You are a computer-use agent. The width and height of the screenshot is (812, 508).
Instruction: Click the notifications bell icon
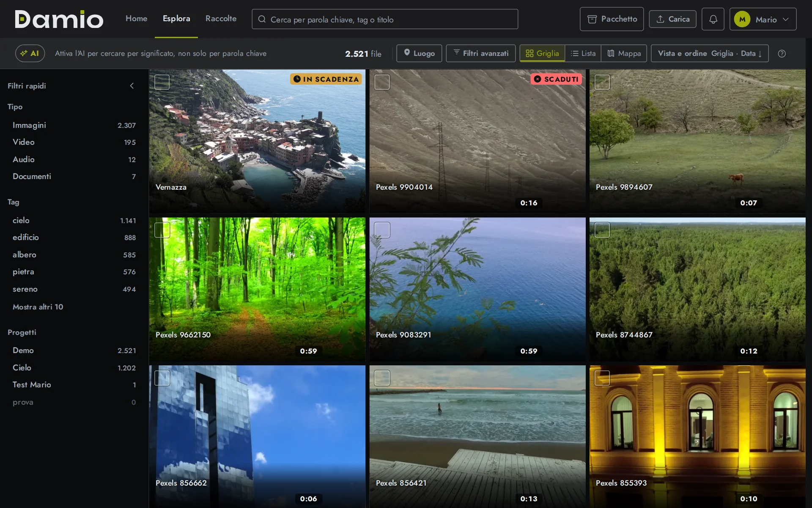(x=713, y=19)
